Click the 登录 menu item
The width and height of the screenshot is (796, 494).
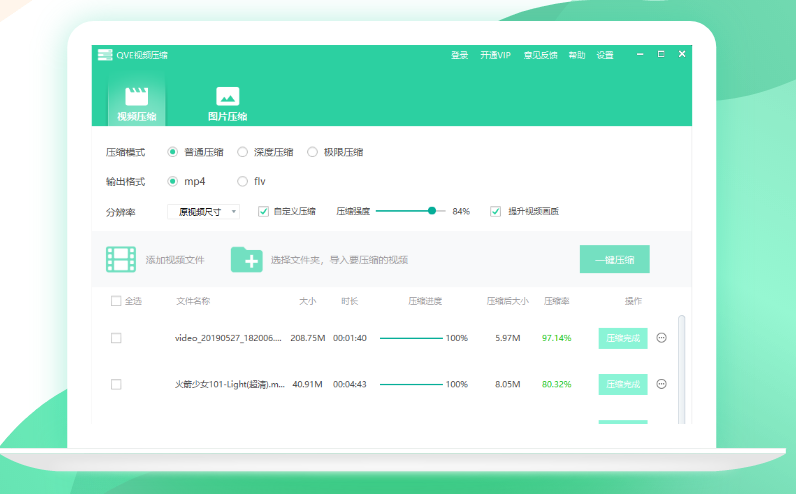[x=459, y=55]
